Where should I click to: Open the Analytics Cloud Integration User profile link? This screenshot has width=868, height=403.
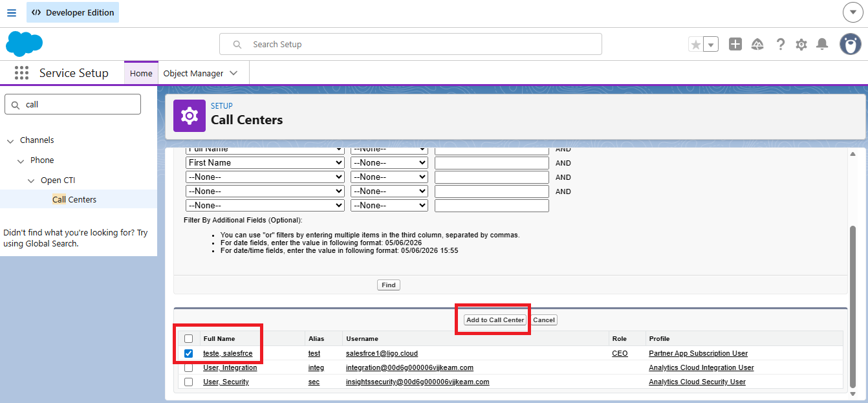[701, 367]
